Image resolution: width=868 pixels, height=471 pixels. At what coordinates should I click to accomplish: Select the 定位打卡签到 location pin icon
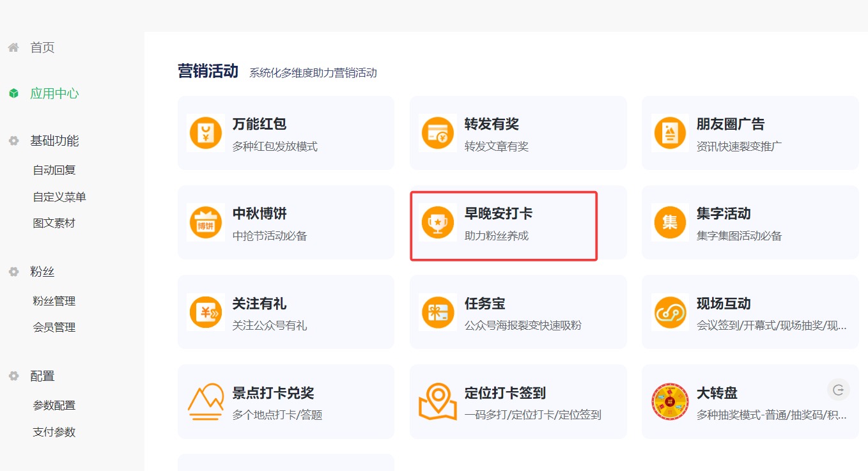[437, 401]
